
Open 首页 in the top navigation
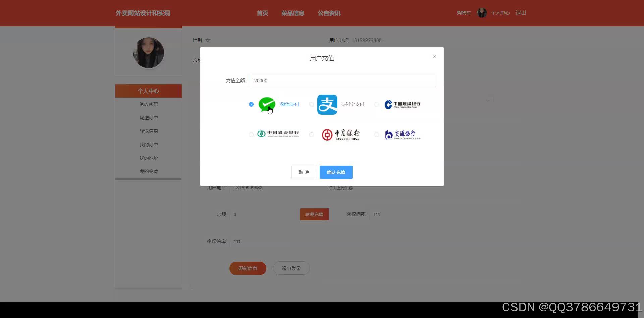point(262,13)
